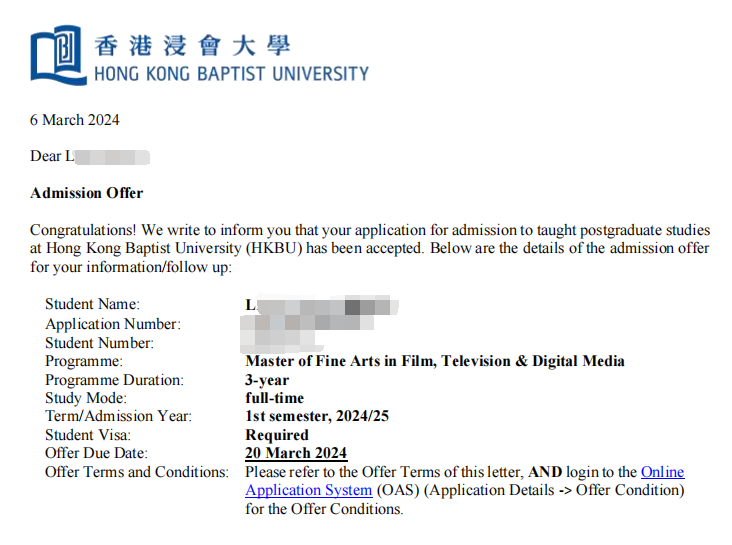Click the '3-year' duration value
The height and width of the screenshot is (545, 732).
coord(267,380)
